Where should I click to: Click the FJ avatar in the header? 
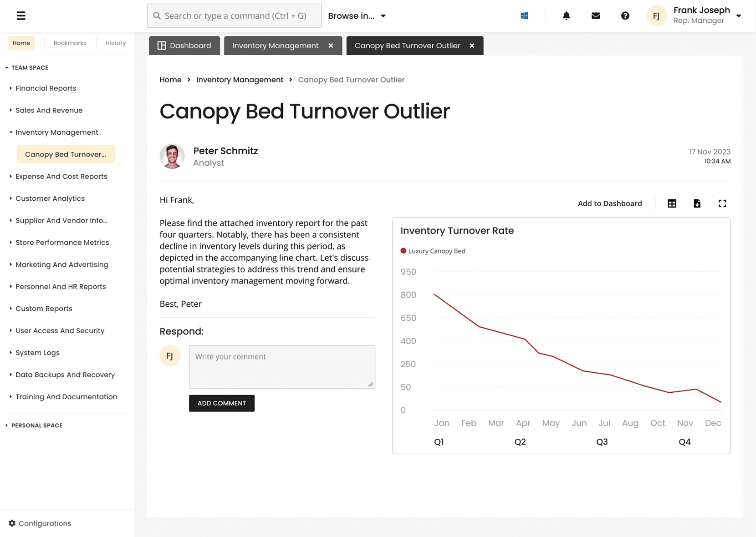click(x=656, y=16)
